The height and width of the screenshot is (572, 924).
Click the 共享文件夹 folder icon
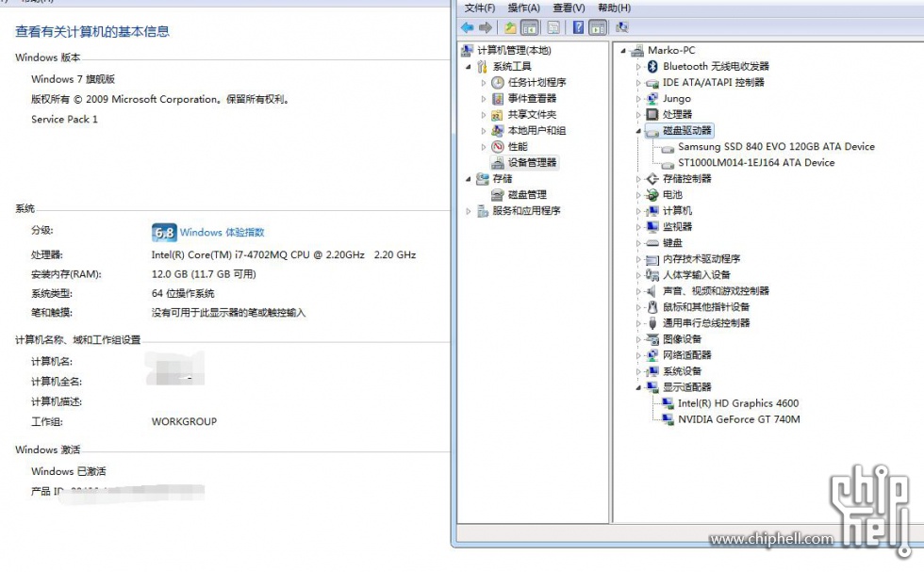tap(498, 114)
